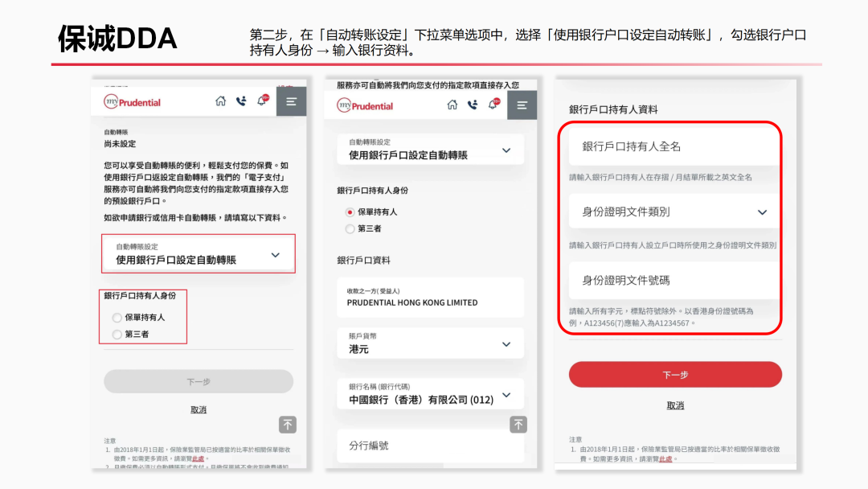Viewport: 868px width, 489px height.
Task: Click phone contact icon in left screen
Action: click(x=241, y=101)
